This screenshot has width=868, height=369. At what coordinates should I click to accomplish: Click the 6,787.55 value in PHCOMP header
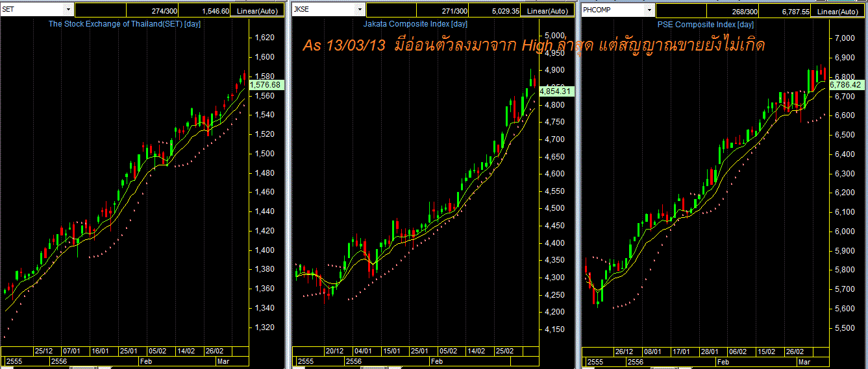tap(795, 11)
